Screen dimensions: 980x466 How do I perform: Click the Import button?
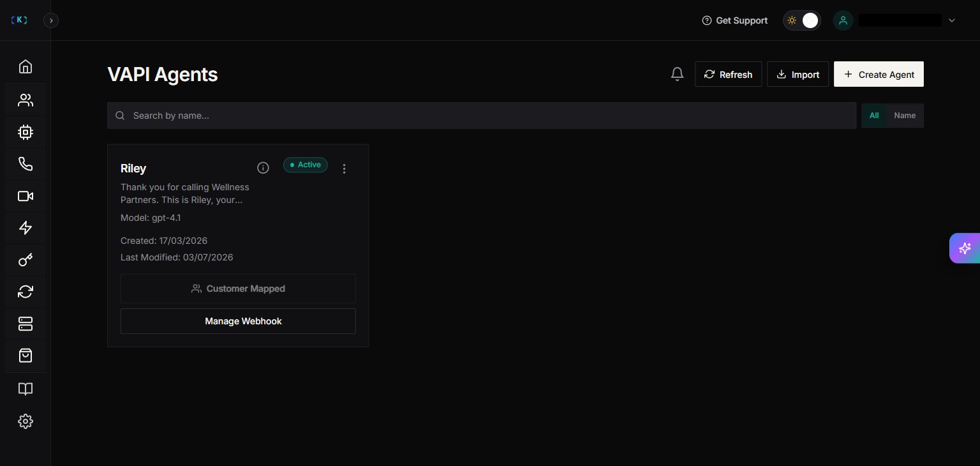click(798, 74)
